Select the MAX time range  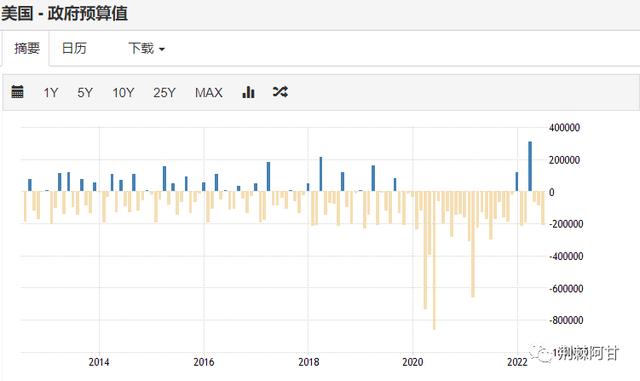point(209,93)
